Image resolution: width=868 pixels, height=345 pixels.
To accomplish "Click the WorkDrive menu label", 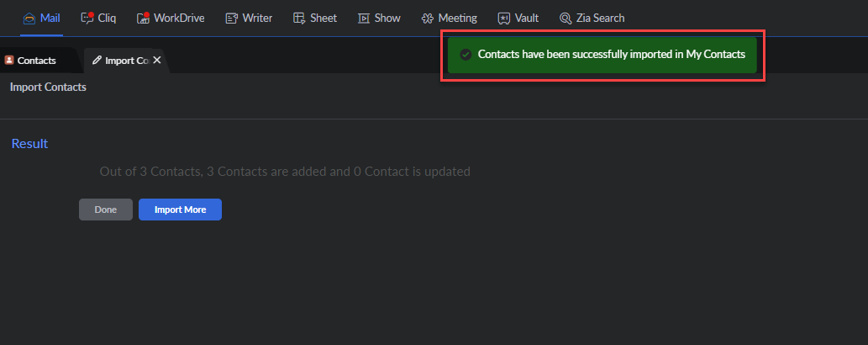I will 179,18.
